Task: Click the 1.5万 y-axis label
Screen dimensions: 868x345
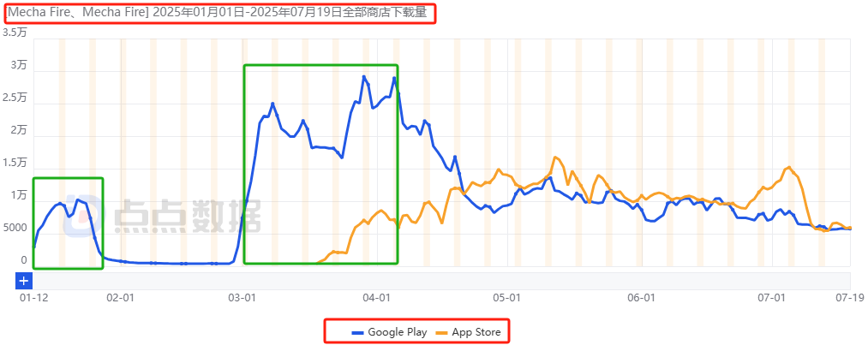Action: click(x=15, y=163)
